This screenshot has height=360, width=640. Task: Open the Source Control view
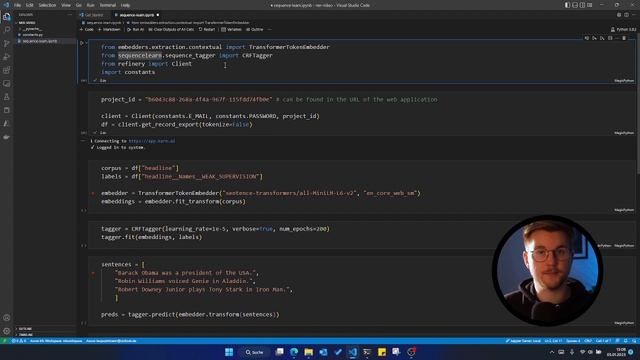click(7, 43)
